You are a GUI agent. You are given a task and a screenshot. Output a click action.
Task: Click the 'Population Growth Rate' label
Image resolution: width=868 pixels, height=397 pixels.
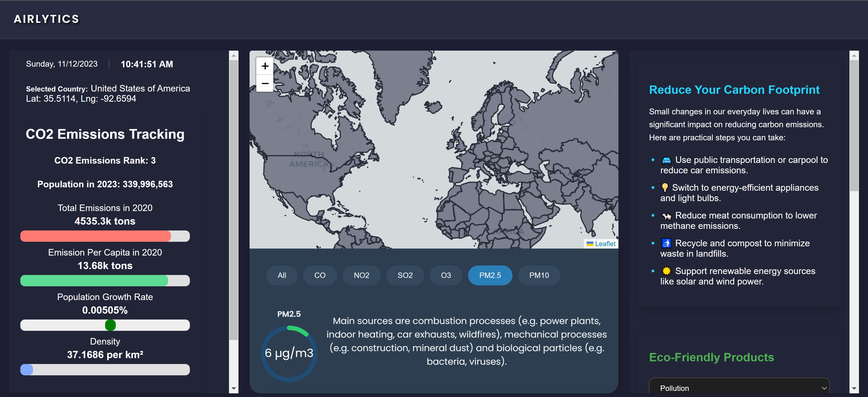[x=105, y=297]
